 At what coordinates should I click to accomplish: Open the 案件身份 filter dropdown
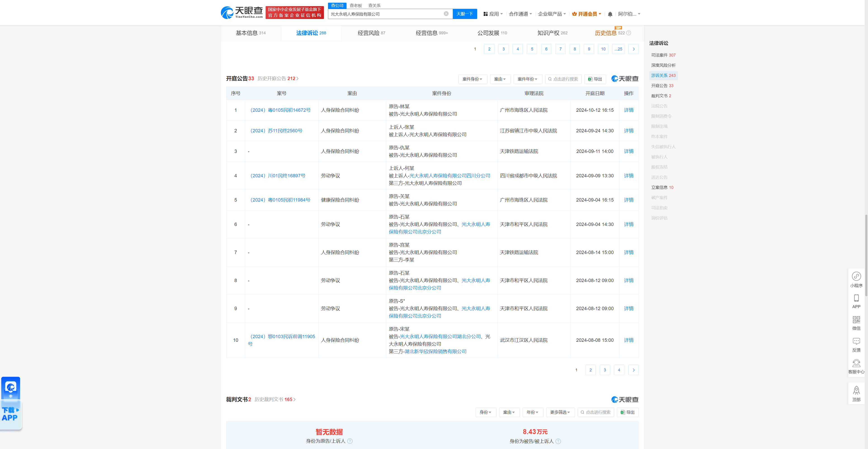pos(472,79)
